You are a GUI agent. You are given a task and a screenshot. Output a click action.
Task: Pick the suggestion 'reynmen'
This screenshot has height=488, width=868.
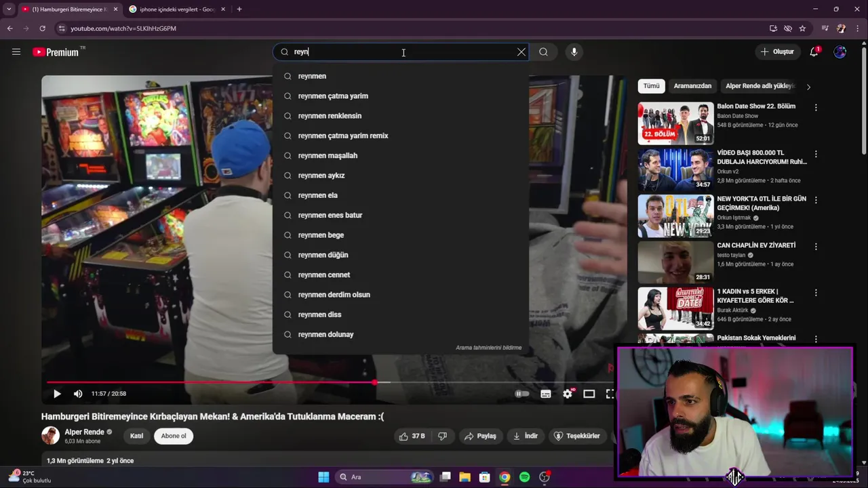(400, 76)
